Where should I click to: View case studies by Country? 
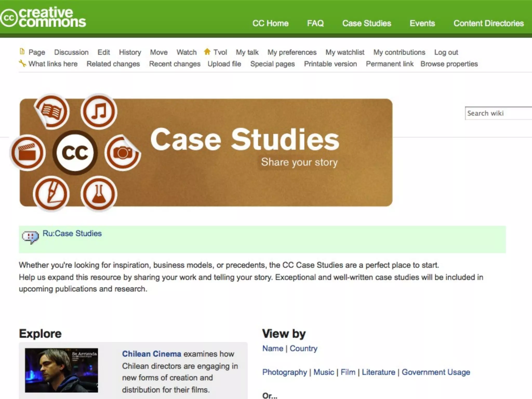(x=303, y=348)
